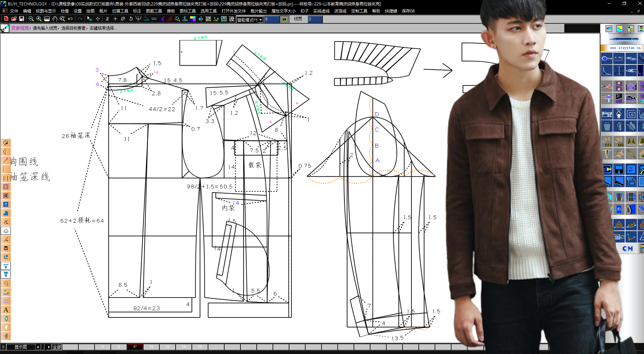Screen dimensions: 644x354
Task: Select the button and loop tool in right palette
Action: [x=607, y=58]
